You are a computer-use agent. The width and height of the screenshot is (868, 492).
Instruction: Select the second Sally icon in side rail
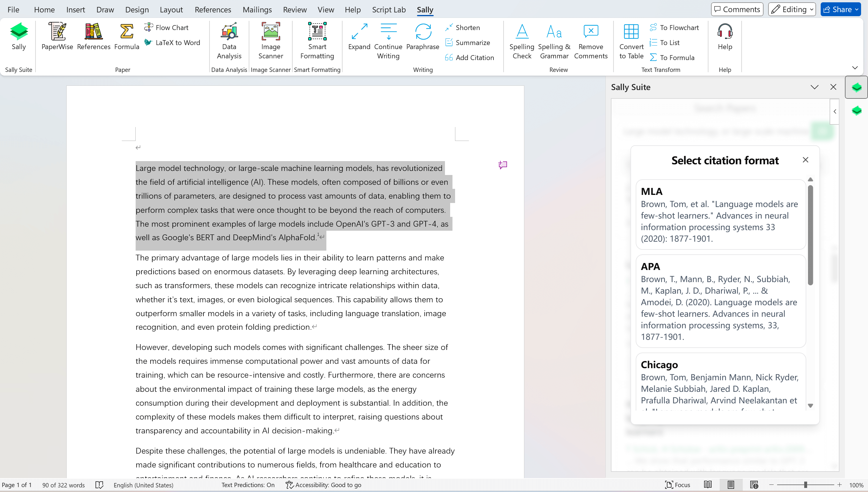click(856, 111)
